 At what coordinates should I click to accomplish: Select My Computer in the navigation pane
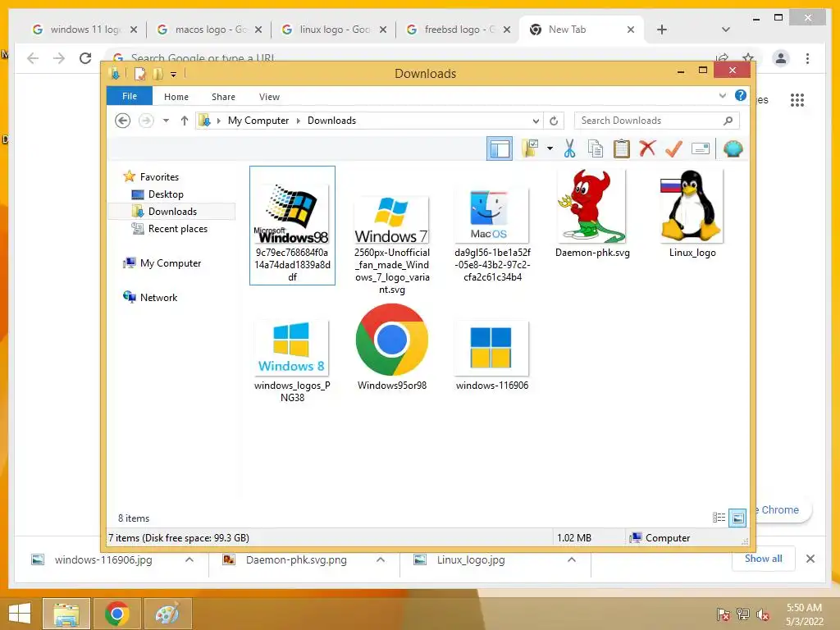tap(171, 263)
